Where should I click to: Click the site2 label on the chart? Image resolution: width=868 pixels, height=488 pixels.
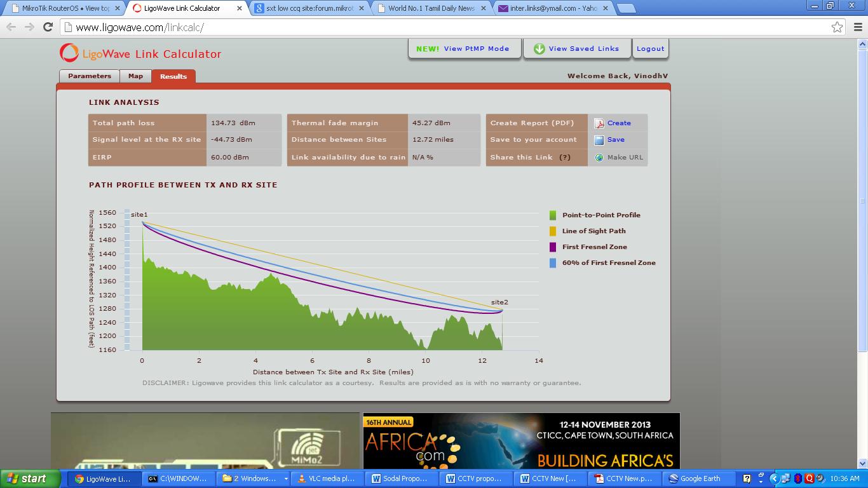point(499,302)
